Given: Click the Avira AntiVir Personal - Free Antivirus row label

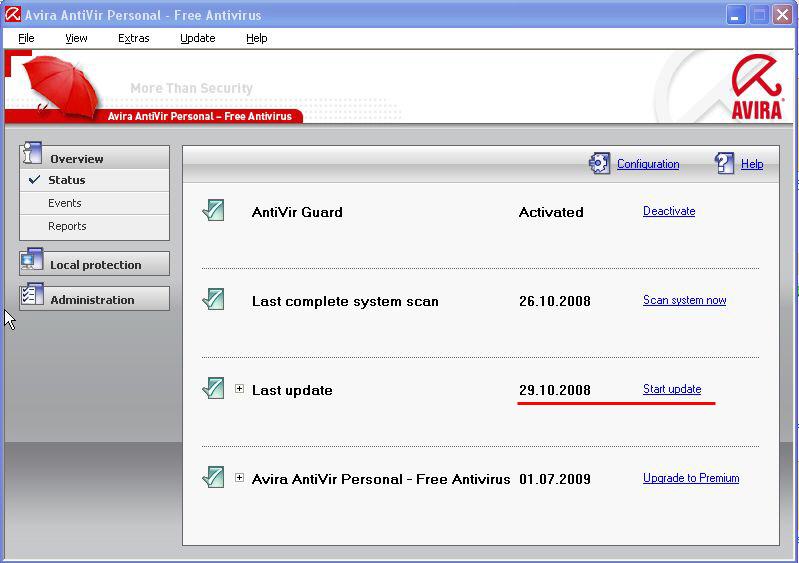Looking at the screenshot, I should click(x=381, y=479).
